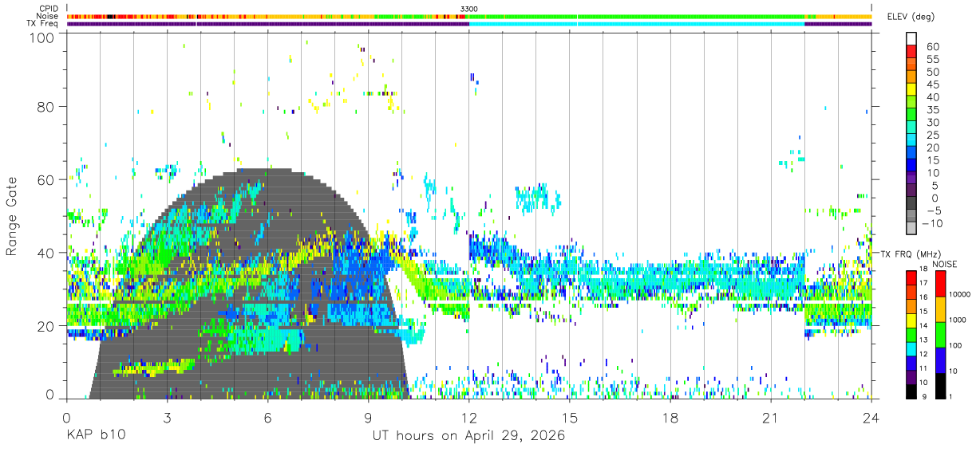Select the 24 tick on UT hours axis

(871, 418)
